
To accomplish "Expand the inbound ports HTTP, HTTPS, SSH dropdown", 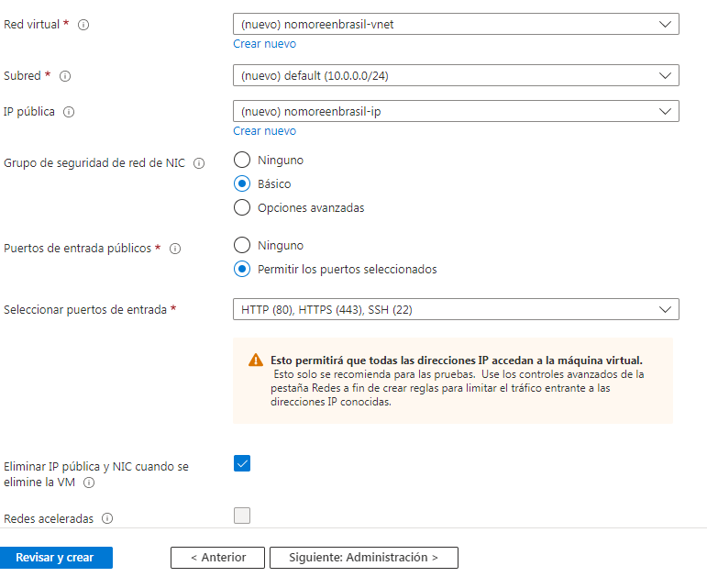I will pyautogui.click(x=456, y=309).
